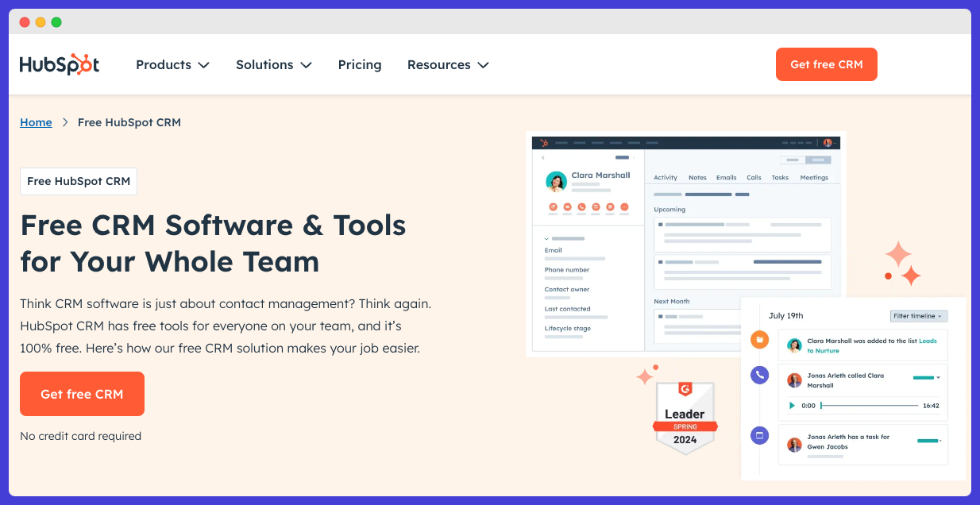Open the Solutions dropdown menu
980x505 pixels.
pyautogui.click(x=274, y=65)
